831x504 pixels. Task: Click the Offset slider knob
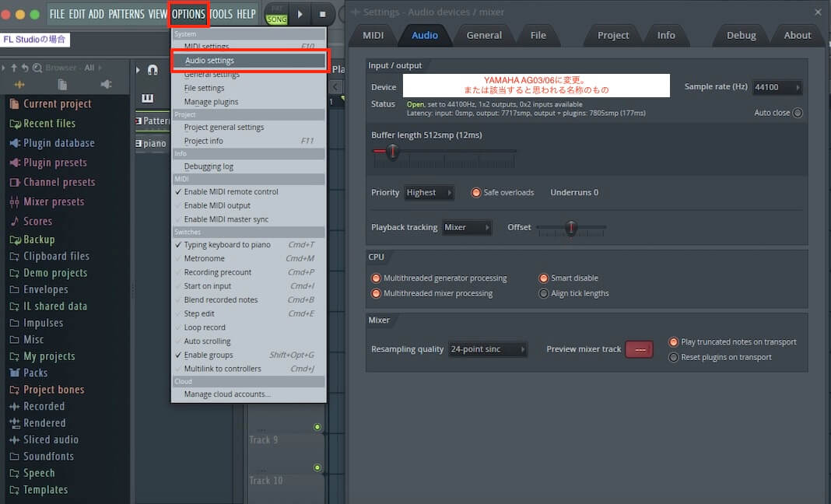click(571, 228)
